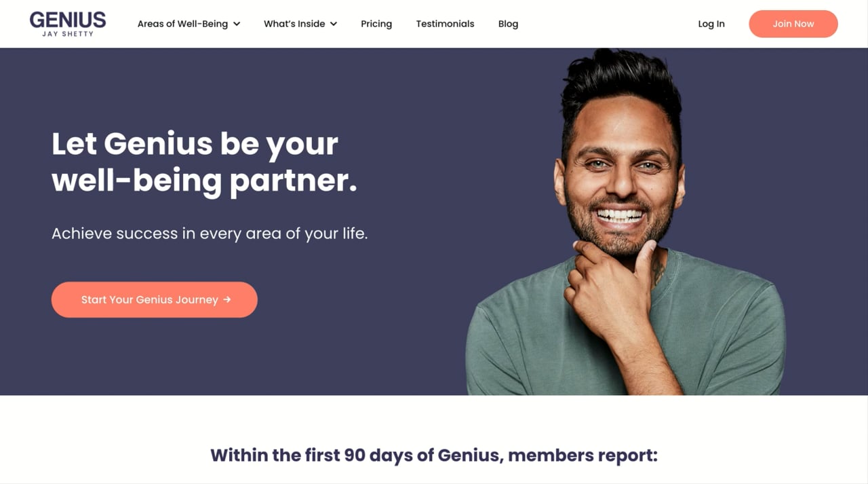Click arrow icon in Start Your Genius Journey
The width and height of the screenshot is (868, 484).
227,299
